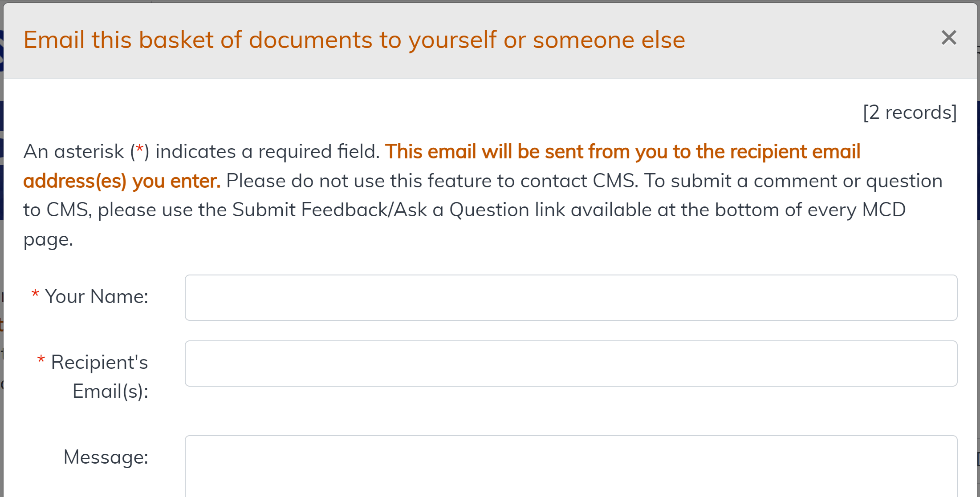The height and width of the screenshot is (497, 980).
Task: Click the red asterisk beside Recipient's
Action: pos(41,360)
